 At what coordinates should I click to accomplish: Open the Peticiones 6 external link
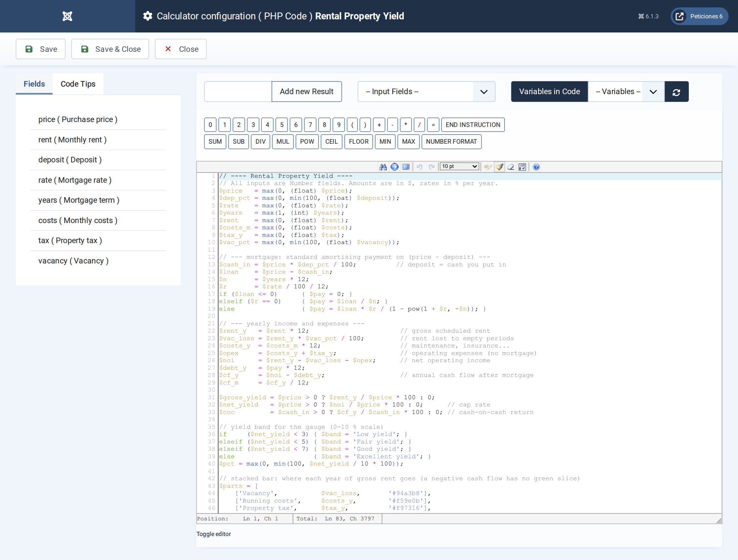pyautogui.click(x=699, y=16)
